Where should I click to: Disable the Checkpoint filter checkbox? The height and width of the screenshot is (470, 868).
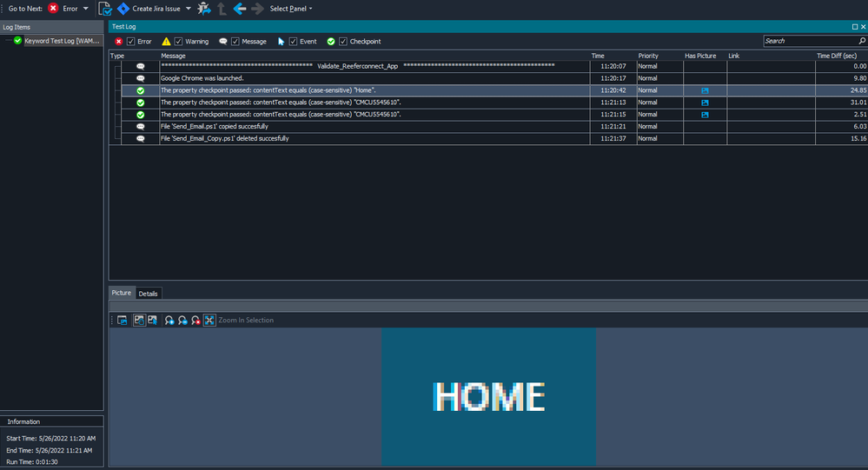coord(343,41)
